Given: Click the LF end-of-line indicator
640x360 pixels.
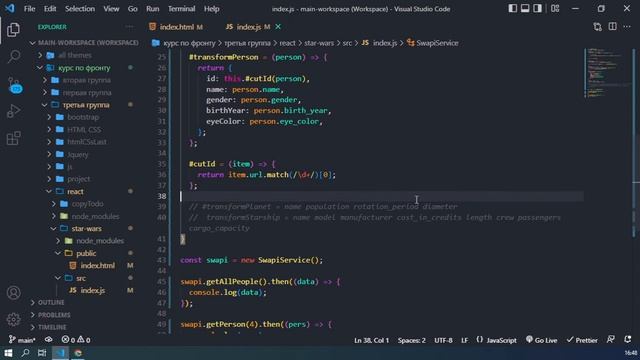Looking at the screenshot, I should coord(464,340).
